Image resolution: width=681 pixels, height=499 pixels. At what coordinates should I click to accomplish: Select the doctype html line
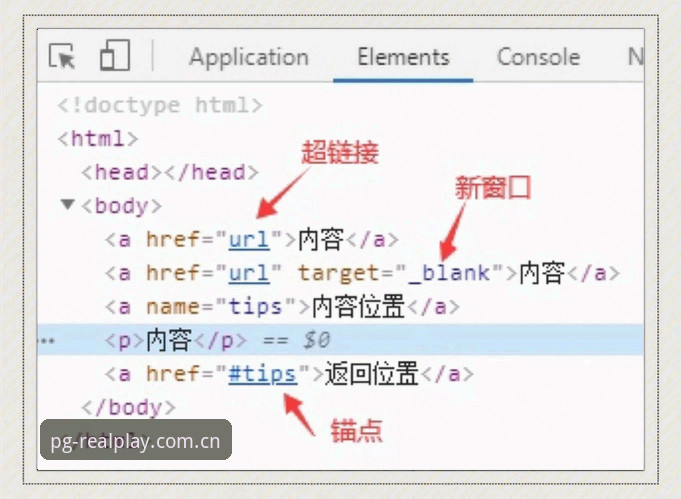click(x=160, y=106)
